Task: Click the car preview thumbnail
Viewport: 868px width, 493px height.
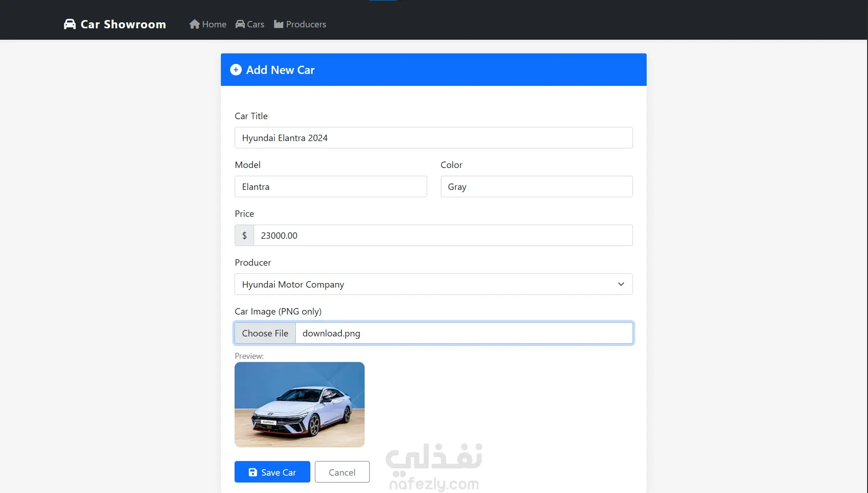Action: (299, 405)
